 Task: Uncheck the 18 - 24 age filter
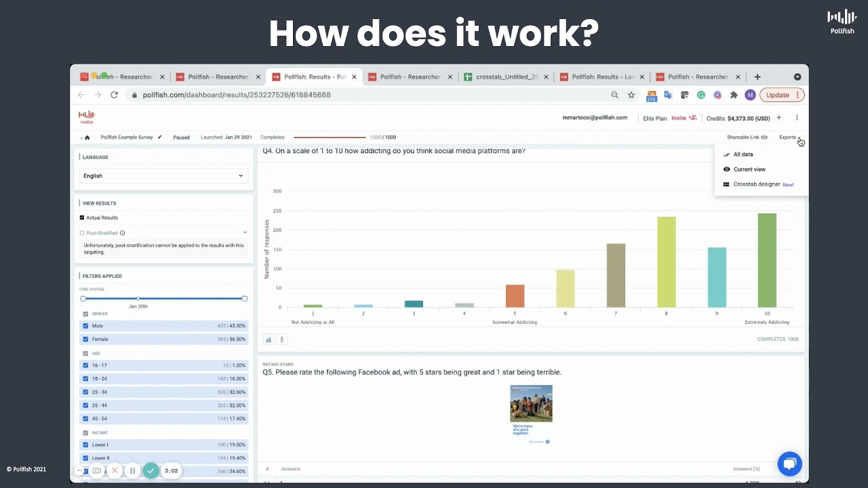[85, 379]
